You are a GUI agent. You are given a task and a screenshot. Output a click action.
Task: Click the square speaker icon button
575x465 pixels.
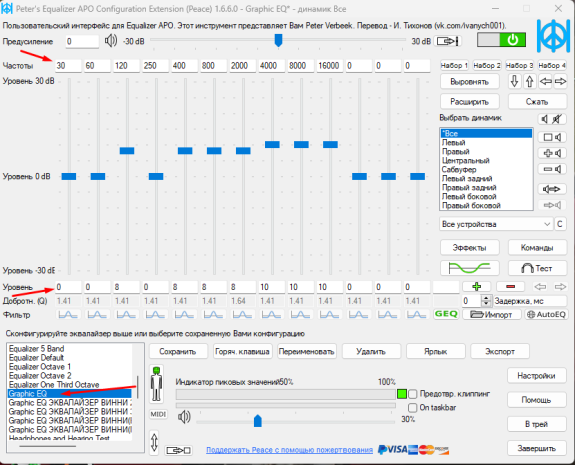click(552, 137)
